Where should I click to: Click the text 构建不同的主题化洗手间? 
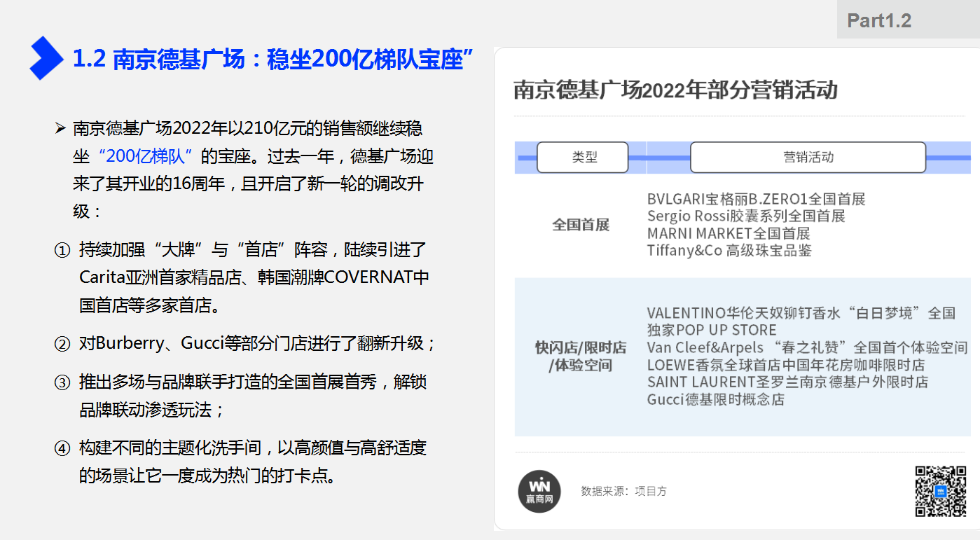pos(170,448)
